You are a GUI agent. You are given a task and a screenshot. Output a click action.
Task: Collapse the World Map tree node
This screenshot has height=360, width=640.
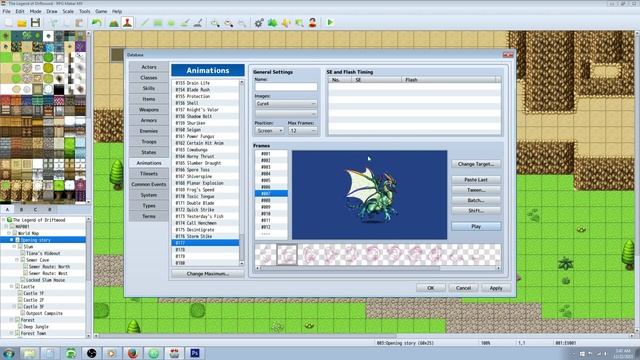pyautogui.click(x=9, y=233)
